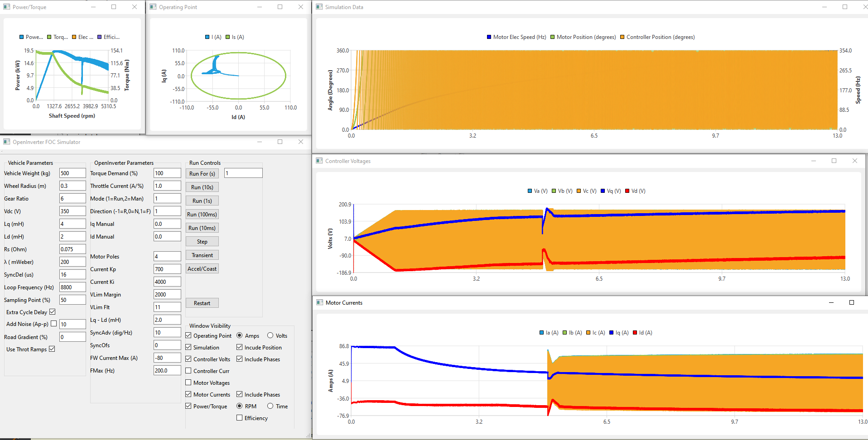This screenshot has height=440, width=868.
Task: Select the Volts radio button
Action: 270,335
